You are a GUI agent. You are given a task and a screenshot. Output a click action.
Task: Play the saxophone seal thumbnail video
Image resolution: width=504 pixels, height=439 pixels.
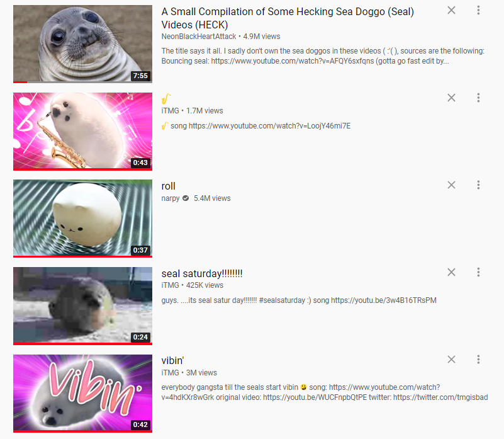tap(82, 131)
